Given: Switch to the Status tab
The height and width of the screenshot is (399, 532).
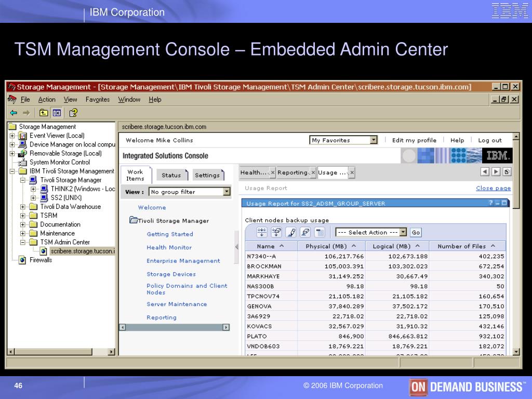Looking at the screenshot, I should [171, 175].
